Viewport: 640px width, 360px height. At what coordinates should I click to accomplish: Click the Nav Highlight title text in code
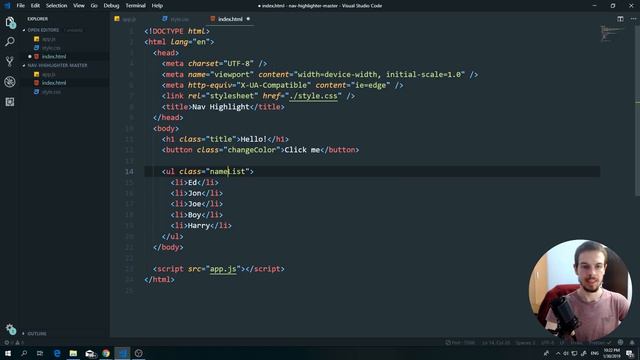pyautogui.click(x=220, y=107)
